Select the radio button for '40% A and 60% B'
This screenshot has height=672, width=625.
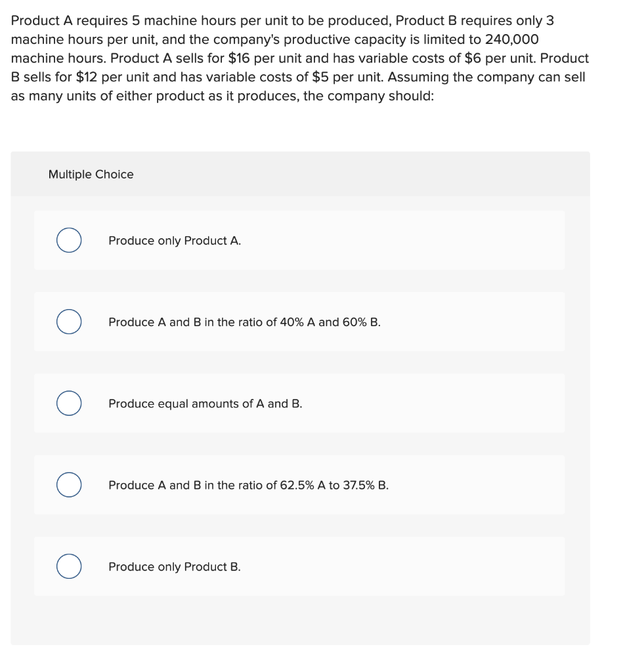click(x=68, y=322)
